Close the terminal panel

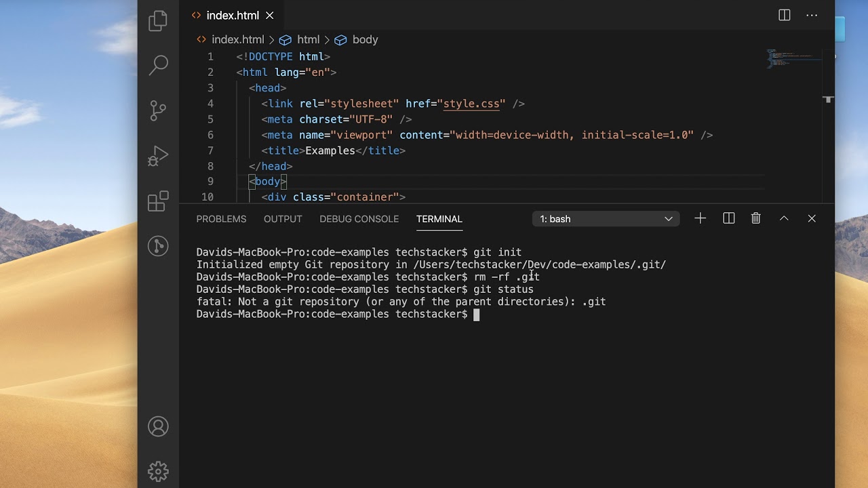point(812,218)
